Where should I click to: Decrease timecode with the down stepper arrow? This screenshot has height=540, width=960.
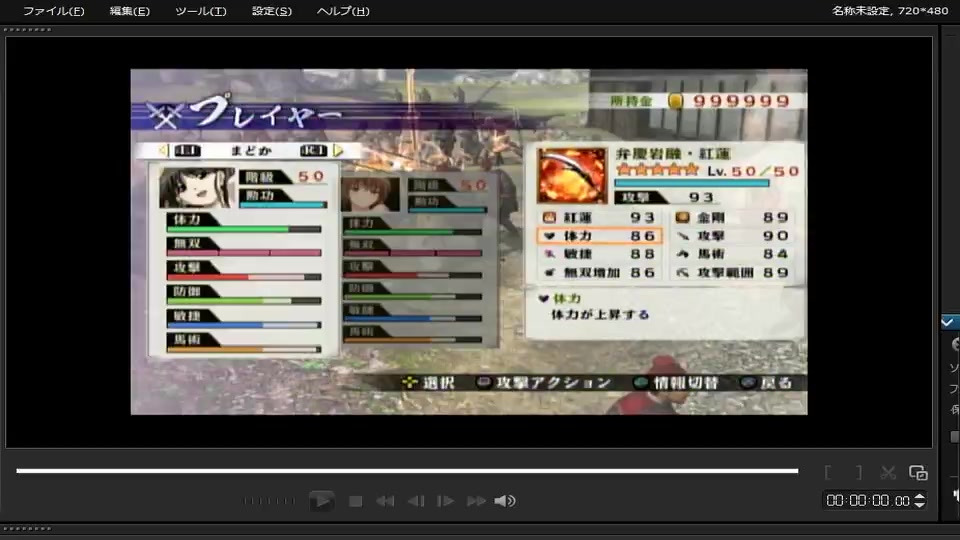920,504
